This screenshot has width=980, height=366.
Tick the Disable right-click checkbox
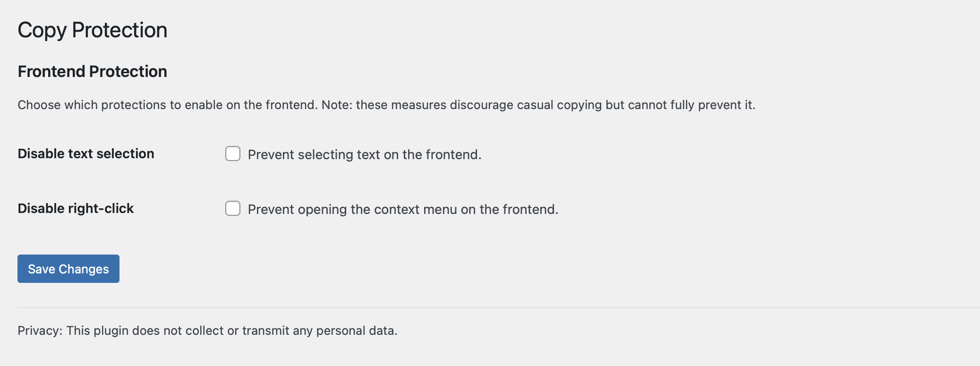[233, 209]
